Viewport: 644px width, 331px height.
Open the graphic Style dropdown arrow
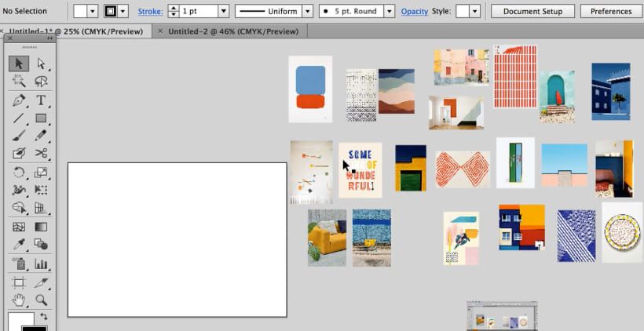(475, 11)
